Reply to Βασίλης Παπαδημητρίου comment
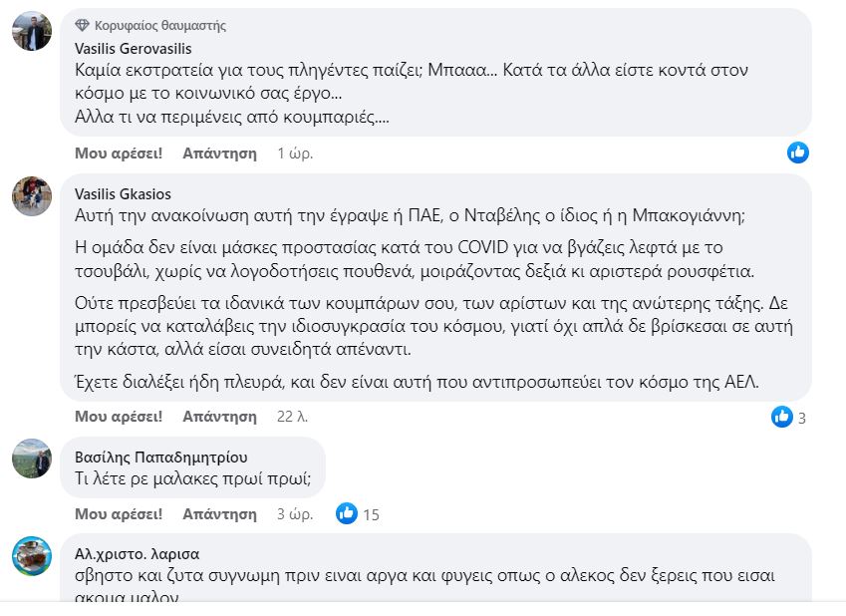The image size is (846, 616). [219, 514]
